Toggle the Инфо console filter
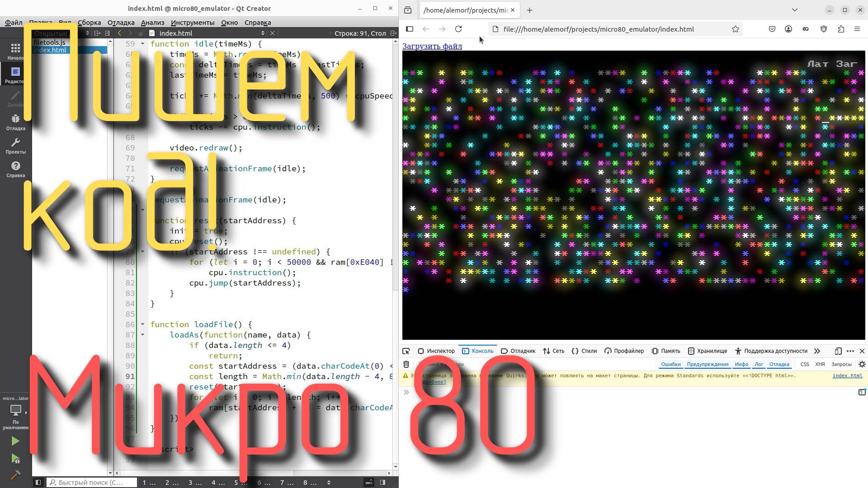 (x=741, y=364)
